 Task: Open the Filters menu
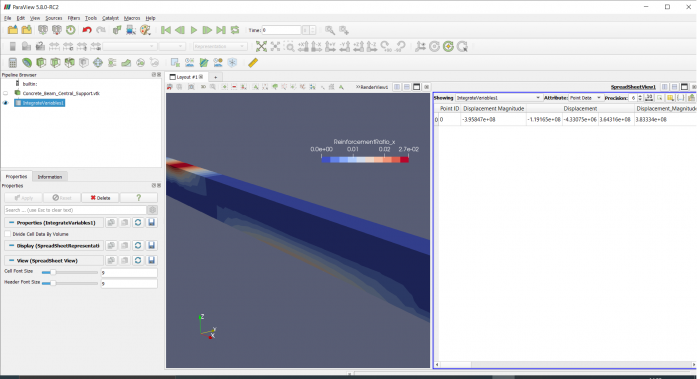[x=74, y=18]
